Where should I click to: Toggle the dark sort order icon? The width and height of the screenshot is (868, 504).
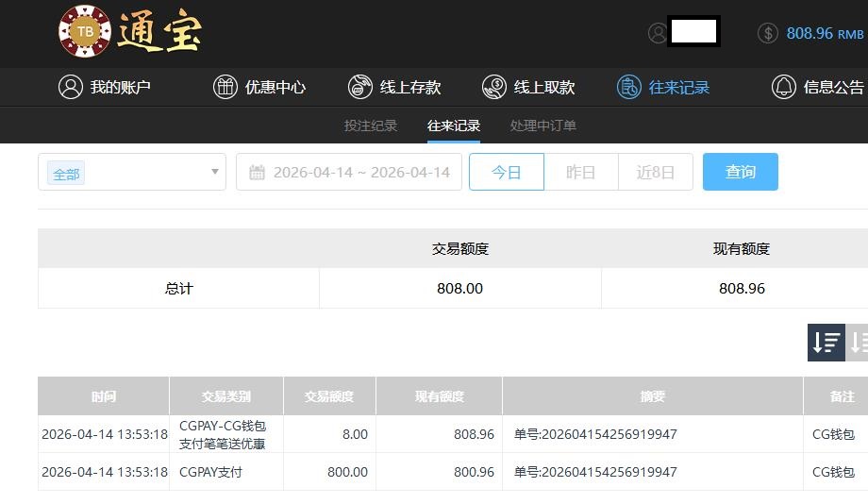[x=826, y=343]
